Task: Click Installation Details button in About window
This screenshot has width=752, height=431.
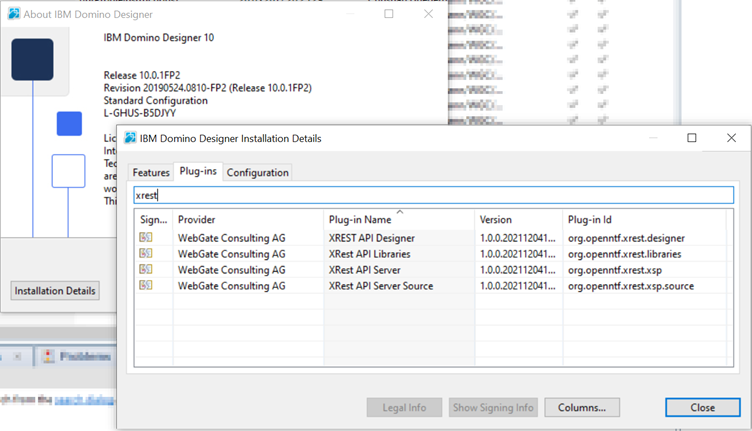Action: [55, 291]
